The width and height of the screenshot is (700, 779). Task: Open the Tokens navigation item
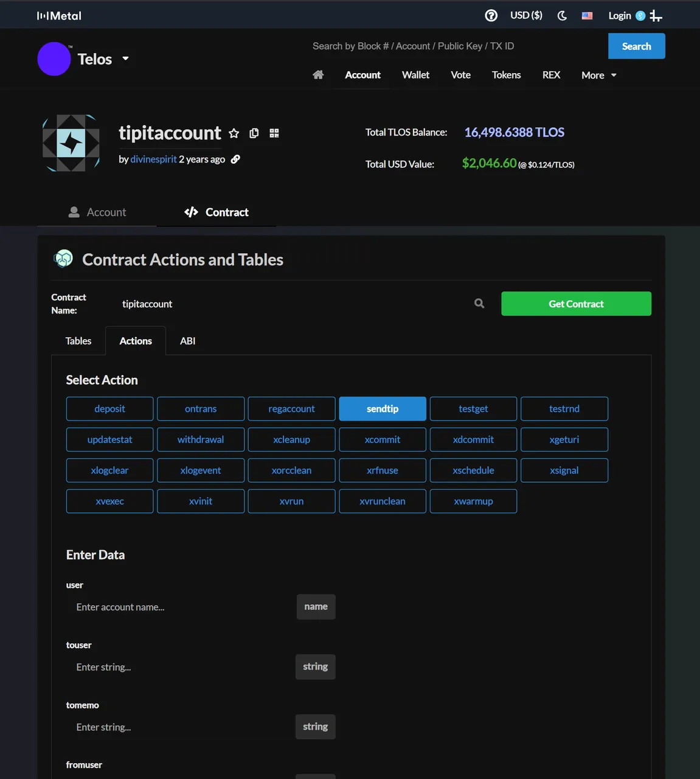[x=506, y=75]
